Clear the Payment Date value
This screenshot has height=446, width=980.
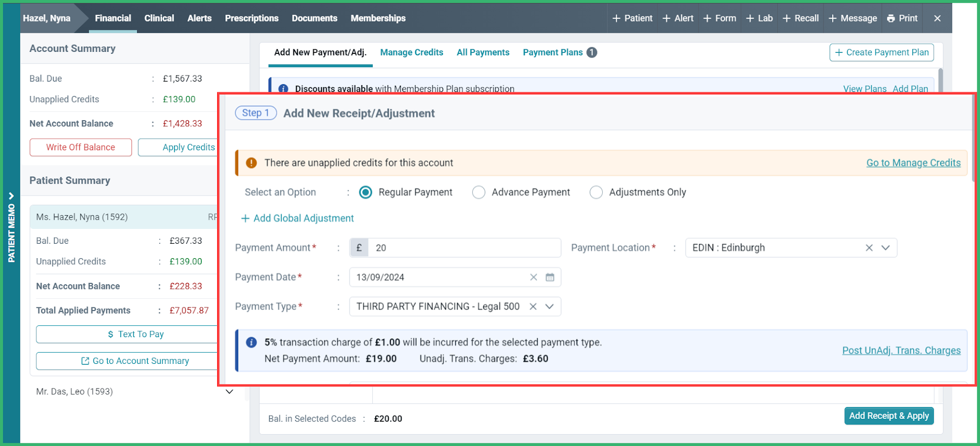point(534,277)
